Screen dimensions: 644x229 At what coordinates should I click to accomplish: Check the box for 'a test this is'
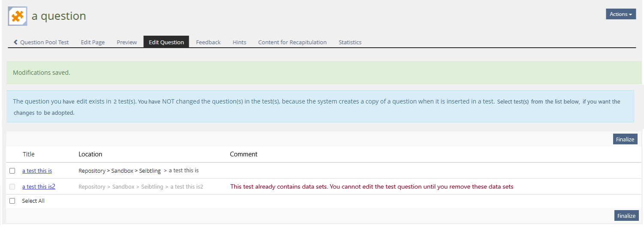[12, 171]
